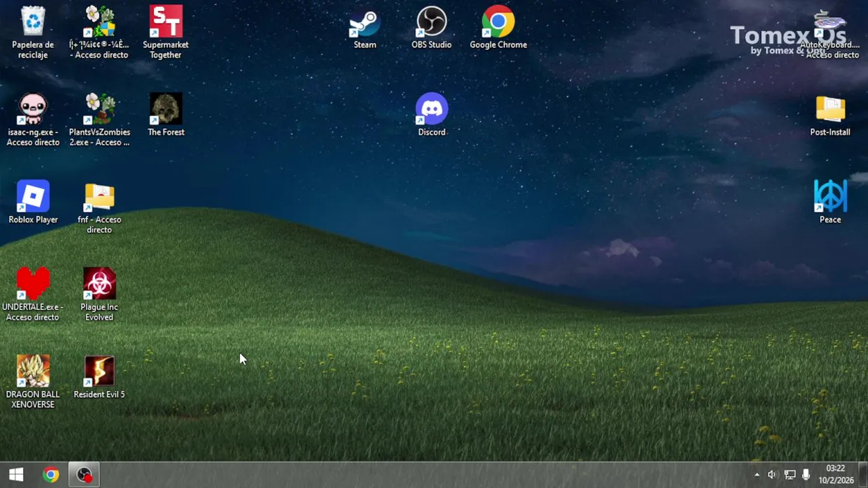Click the UNDERTALE.exe heart icon
The image size is (868, 488).
[33, 284]
